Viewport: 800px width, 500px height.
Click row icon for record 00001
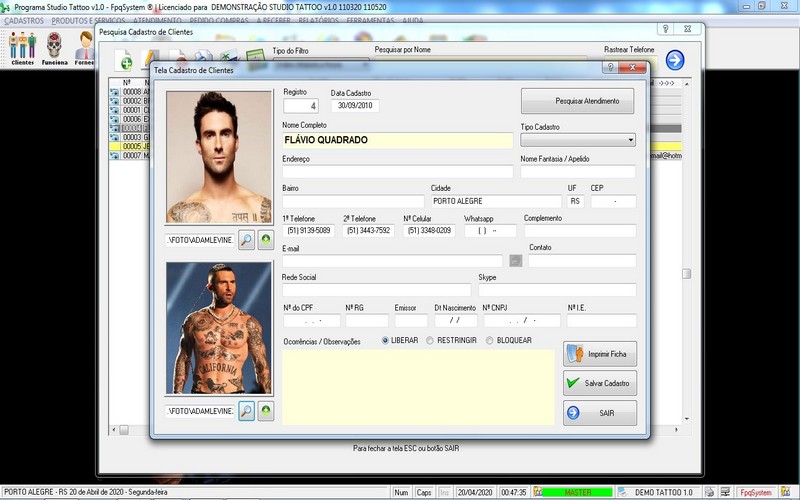[x=114, y=110]
